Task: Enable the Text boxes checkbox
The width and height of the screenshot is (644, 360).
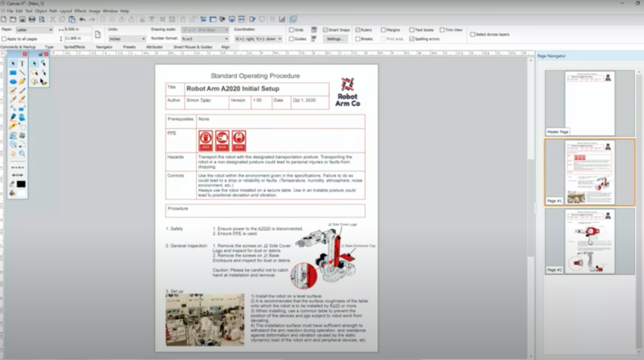Action: (x=411, y=30)
